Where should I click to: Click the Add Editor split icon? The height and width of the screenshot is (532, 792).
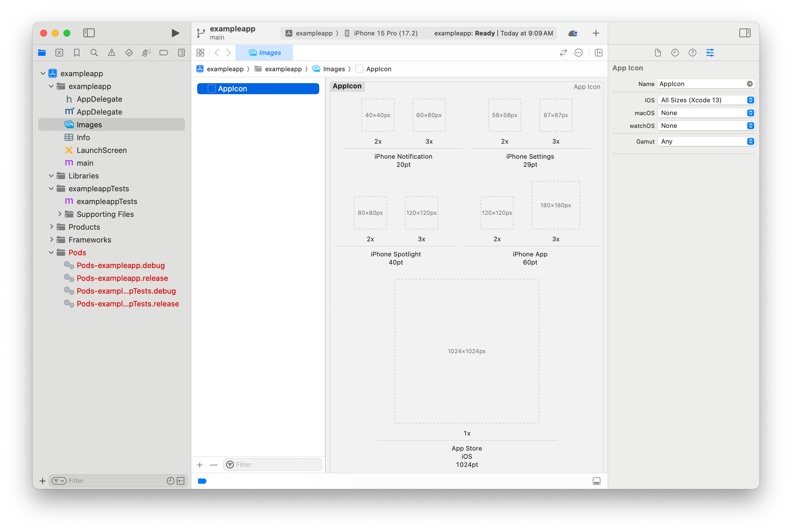[599, 53]
